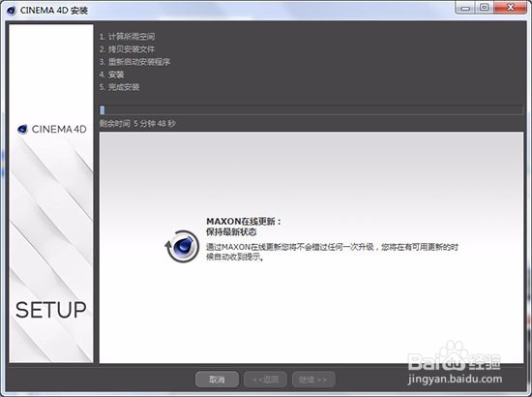Click the <<返回 back button
The image size is (532, 397).
pos(265,380)
